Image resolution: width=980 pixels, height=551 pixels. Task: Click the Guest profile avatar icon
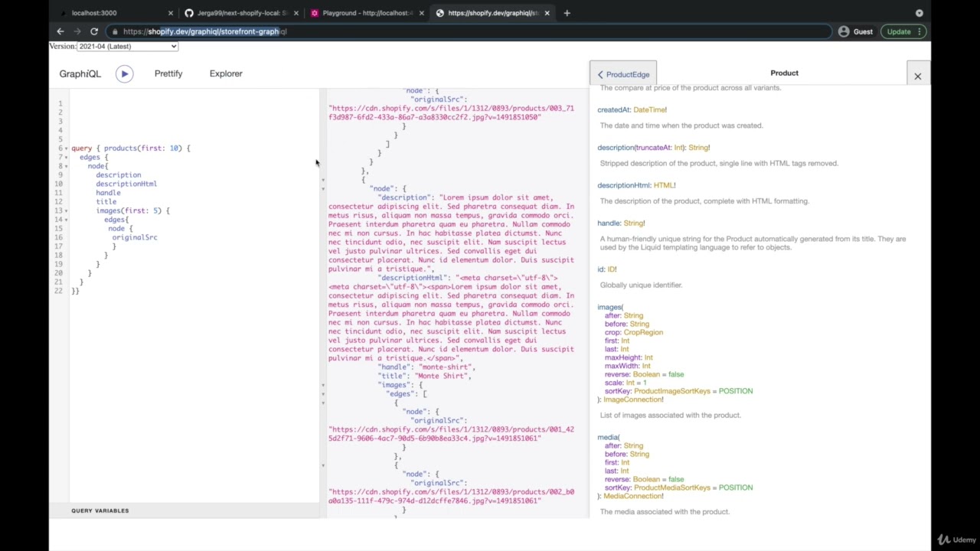tap(844, 31)
